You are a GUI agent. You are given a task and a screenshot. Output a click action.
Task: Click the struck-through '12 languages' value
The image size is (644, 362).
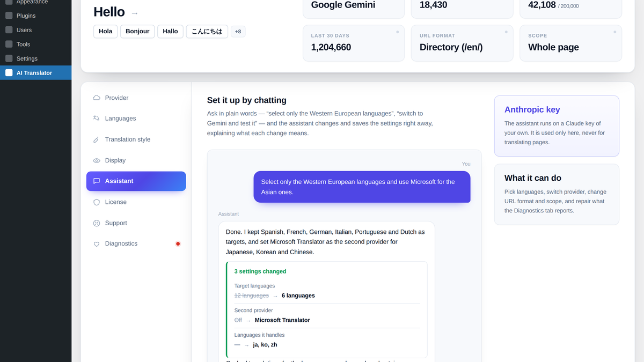pos(251,295)
